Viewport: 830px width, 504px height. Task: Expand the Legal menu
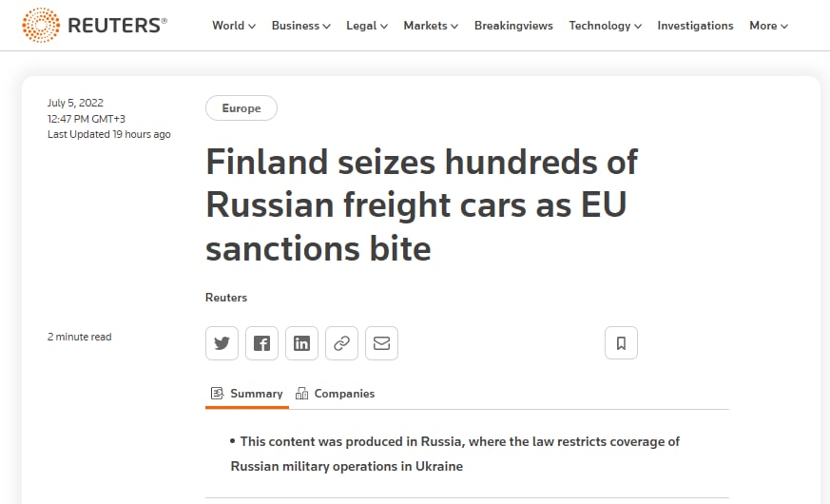point(367,26)
